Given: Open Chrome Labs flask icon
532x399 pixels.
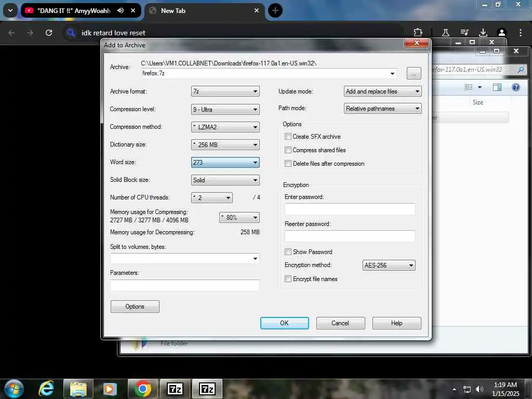Looking at the screenshot, I should (445, 33).
